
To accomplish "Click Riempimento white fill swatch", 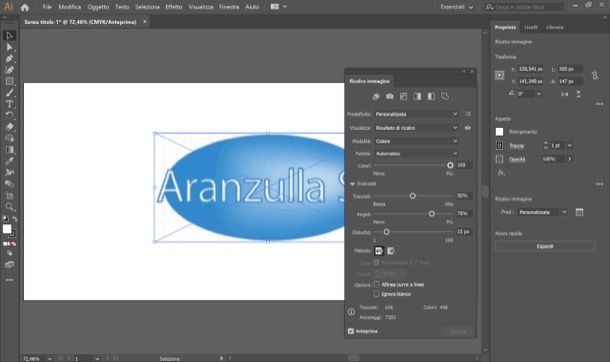I will (x=500, y=132).
